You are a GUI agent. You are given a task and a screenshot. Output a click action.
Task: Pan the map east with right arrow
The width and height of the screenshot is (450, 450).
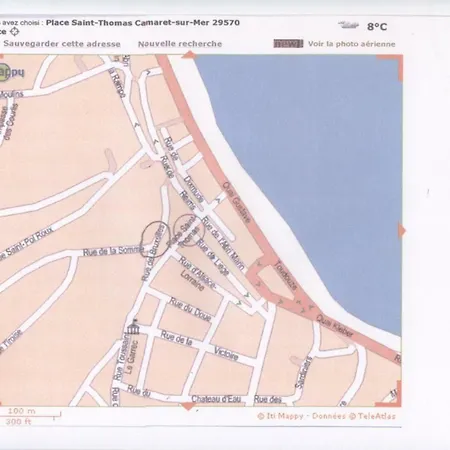[402, 230]
